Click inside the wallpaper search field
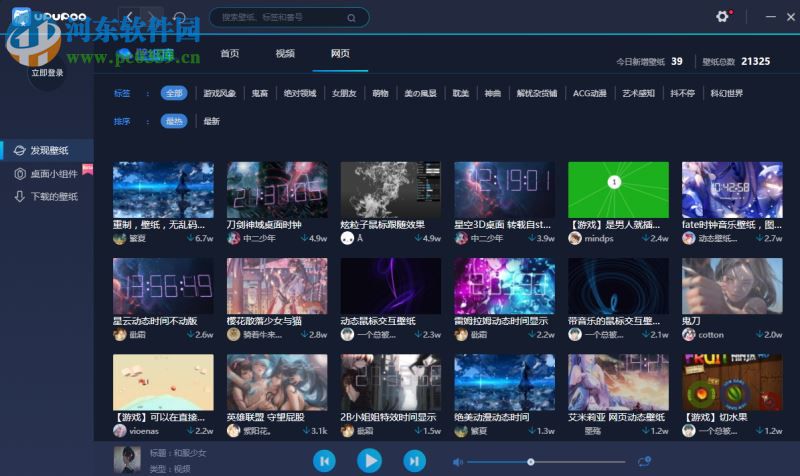 click(x=289, y=17)
